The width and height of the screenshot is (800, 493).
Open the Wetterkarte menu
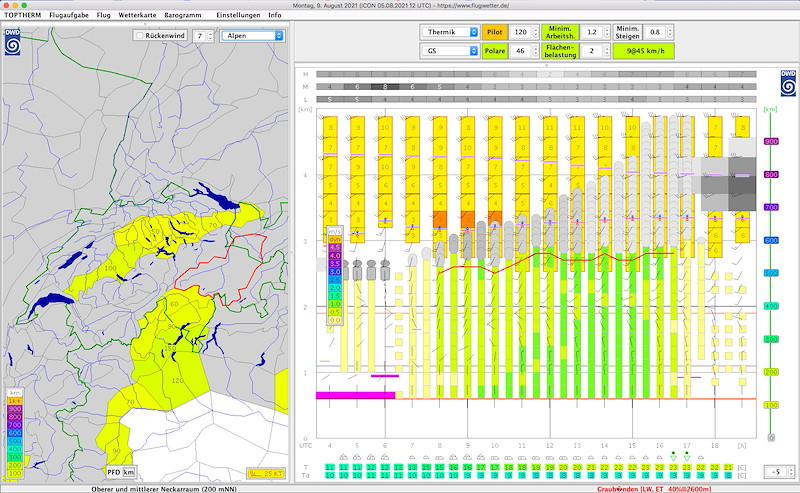137,15
